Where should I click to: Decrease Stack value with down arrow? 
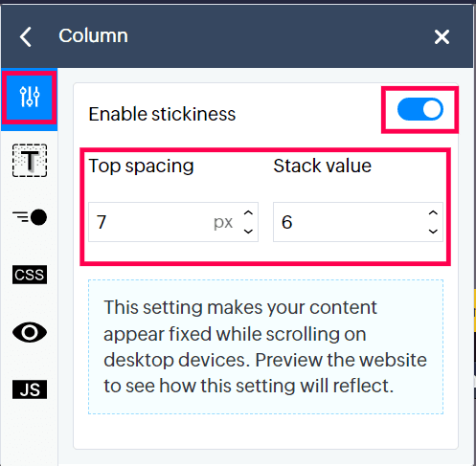[433, 232]
